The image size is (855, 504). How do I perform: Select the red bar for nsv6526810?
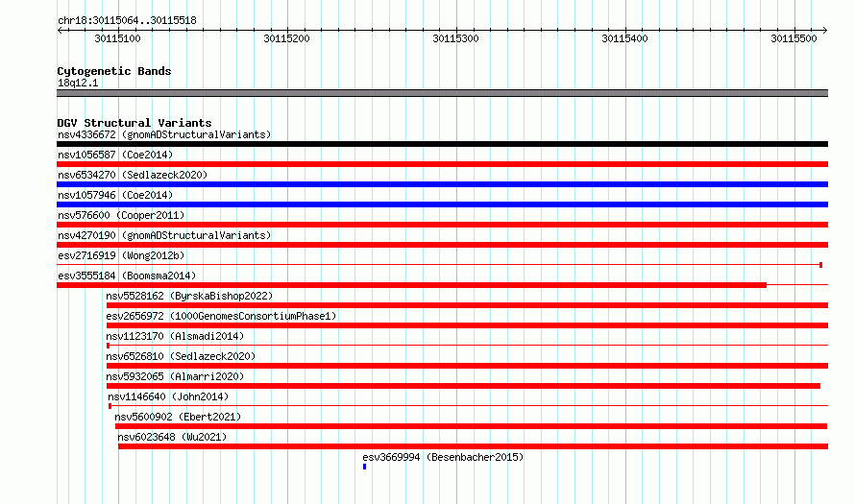click(x=467, y=366)
